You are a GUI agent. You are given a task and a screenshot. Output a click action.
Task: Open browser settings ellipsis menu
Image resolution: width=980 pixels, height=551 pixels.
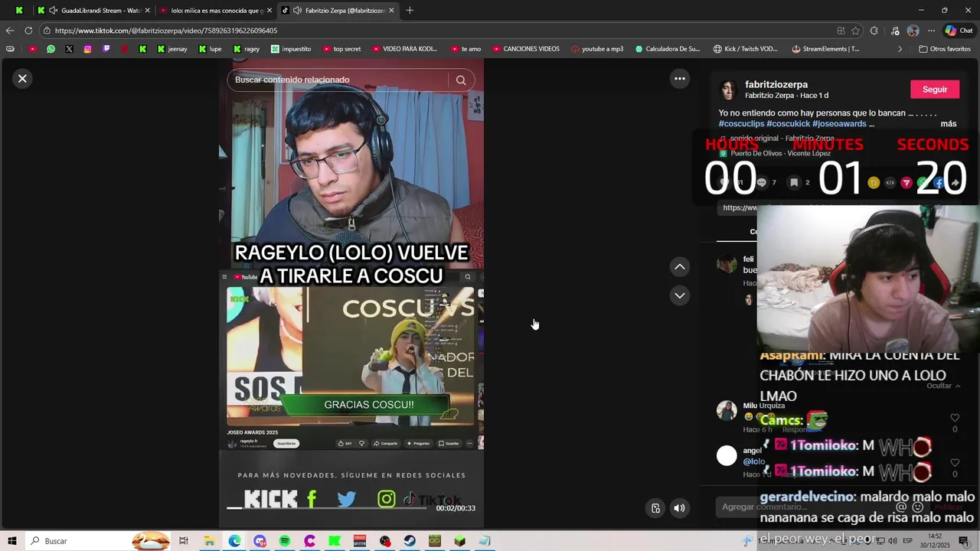[x=931, y=31]
